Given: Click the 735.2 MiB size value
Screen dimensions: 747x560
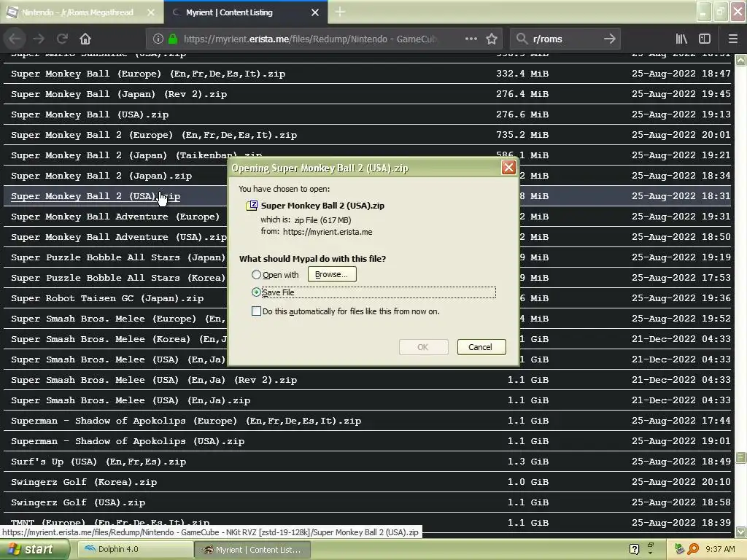Looking at the screenshot, I should pos(522,135).
